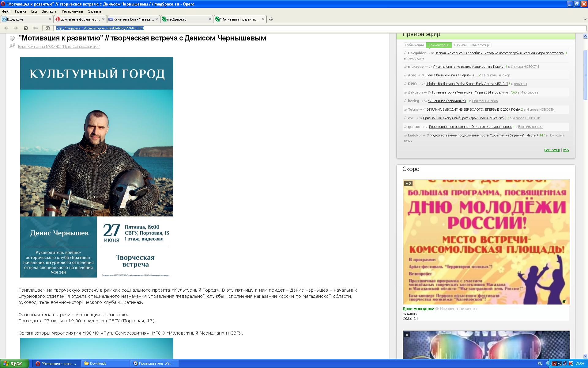Click the browser back arrow
This screenshot has height=368, width=588.
pos(6,28)
